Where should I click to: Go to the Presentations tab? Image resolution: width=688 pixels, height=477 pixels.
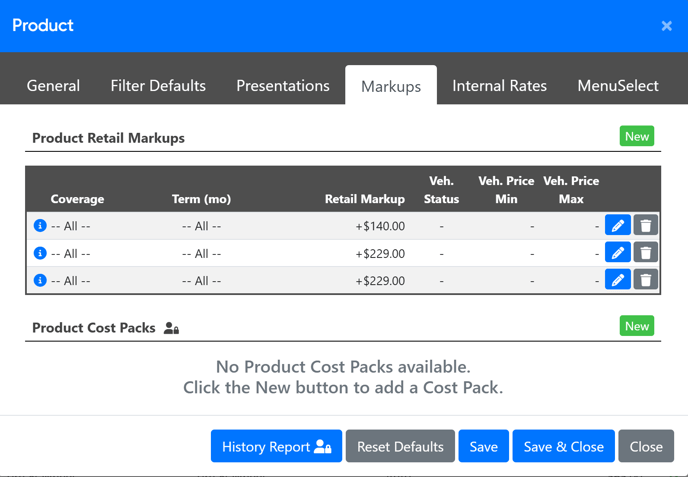[x=283, y=86]
